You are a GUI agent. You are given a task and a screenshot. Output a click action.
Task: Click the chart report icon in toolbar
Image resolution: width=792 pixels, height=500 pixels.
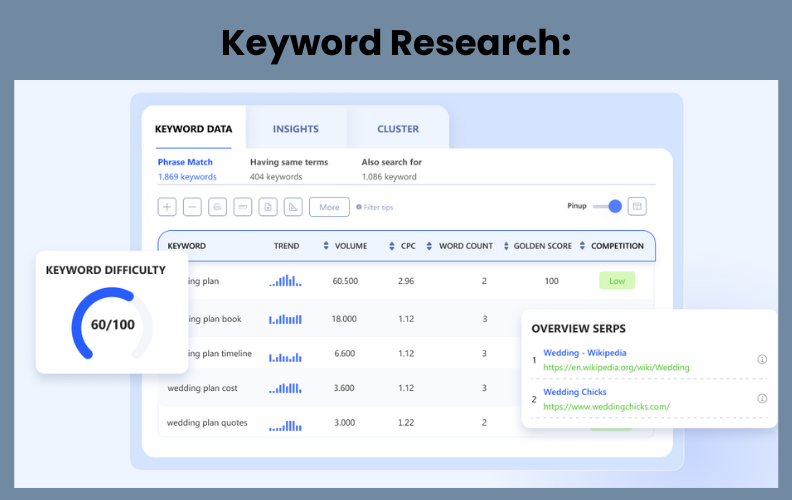click(293, 207)
